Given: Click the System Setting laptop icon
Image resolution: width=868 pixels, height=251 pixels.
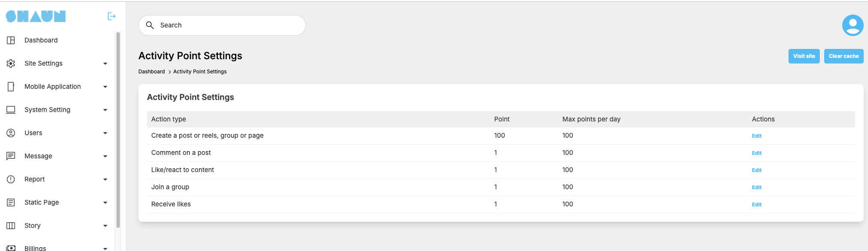Looking at the screenshot, I should [x=11, y=110].
